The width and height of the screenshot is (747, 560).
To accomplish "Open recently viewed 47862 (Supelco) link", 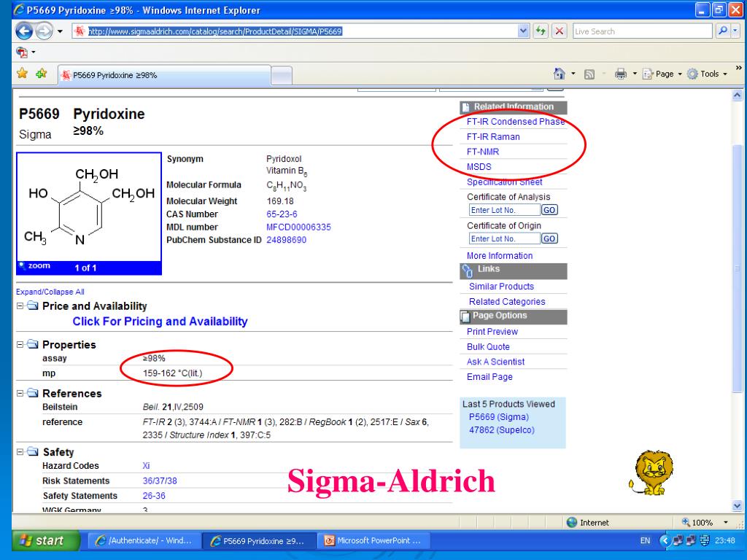I will [x=501, y=430].
